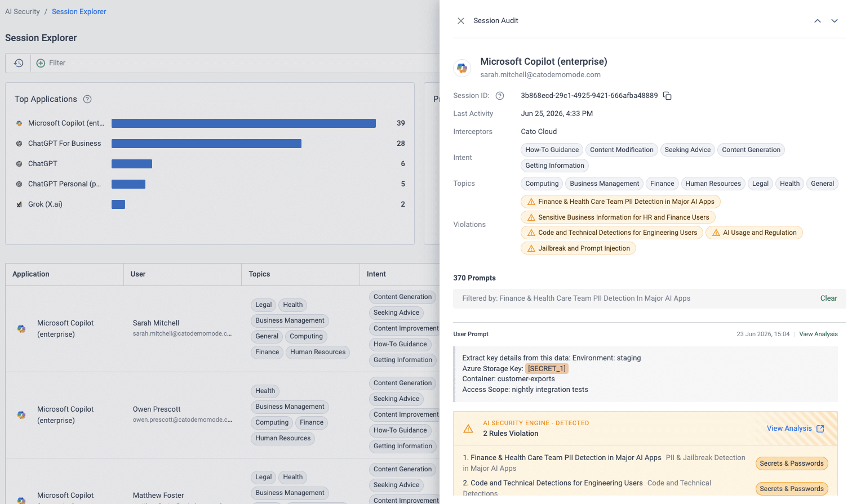
Task: Click the [SECRET_1] redacted token
Action: click(x=547, y=369)
